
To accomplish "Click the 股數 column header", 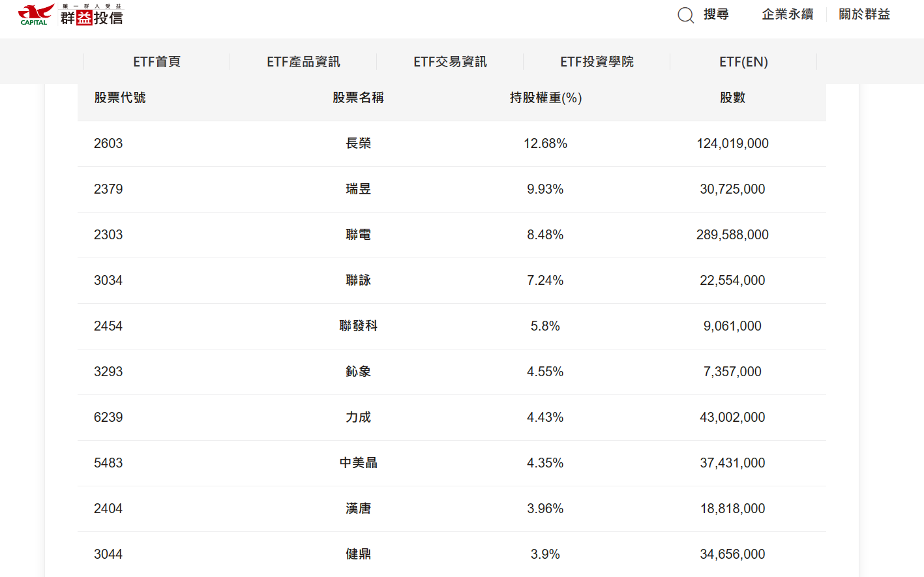I will click(x=732, y=98).
